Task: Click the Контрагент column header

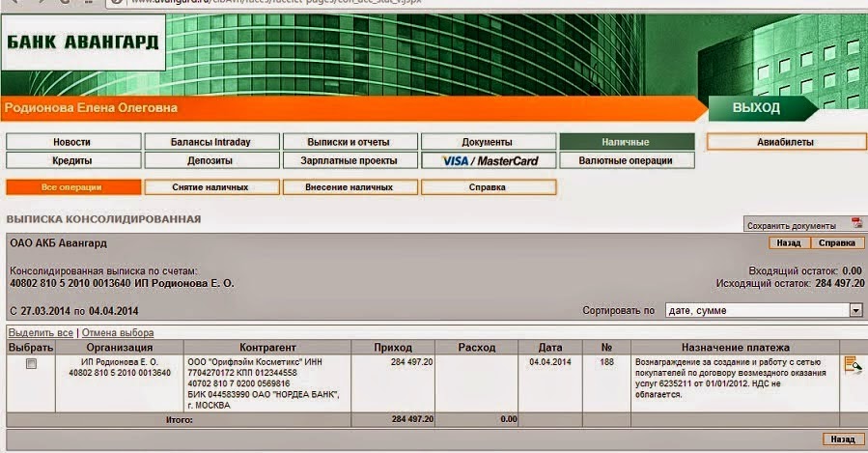Action: click(267, 347)
